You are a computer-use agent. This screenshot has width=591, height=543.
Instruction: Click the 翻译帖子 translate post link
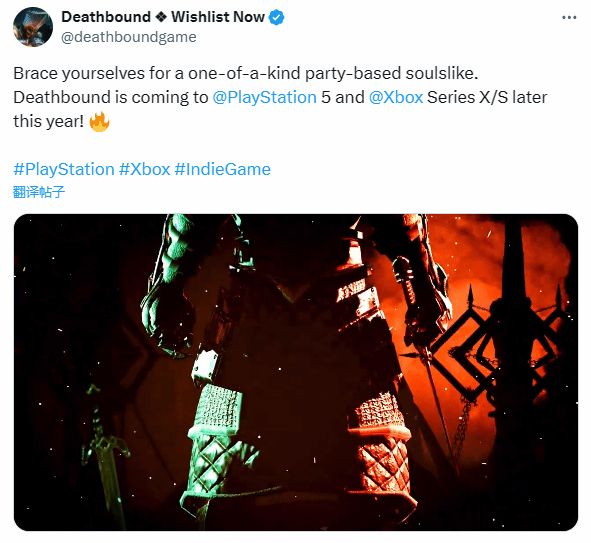point(39,192)
